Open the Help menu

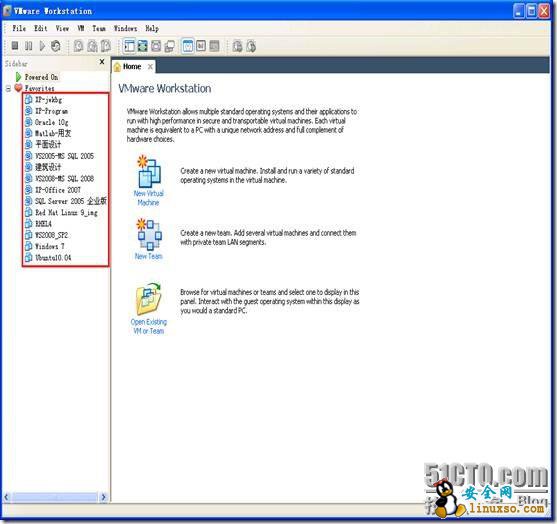click(152, 28)
